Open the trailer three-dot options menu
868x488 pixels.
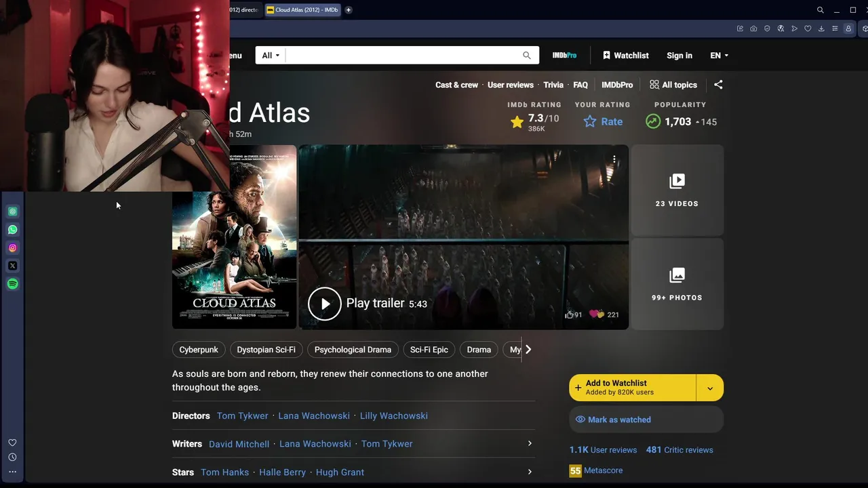614,159
